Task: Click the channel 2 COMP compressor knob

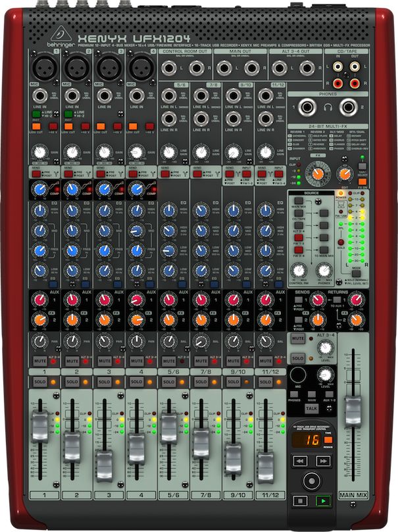Action: (x=72, y=189)
